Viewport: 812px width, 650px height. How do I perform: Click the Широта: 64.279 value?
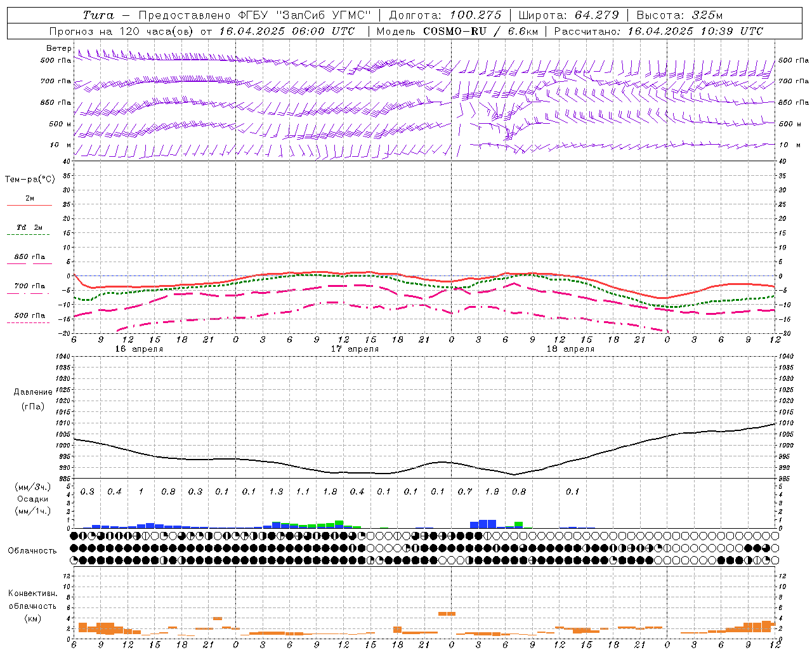point(568,15)
